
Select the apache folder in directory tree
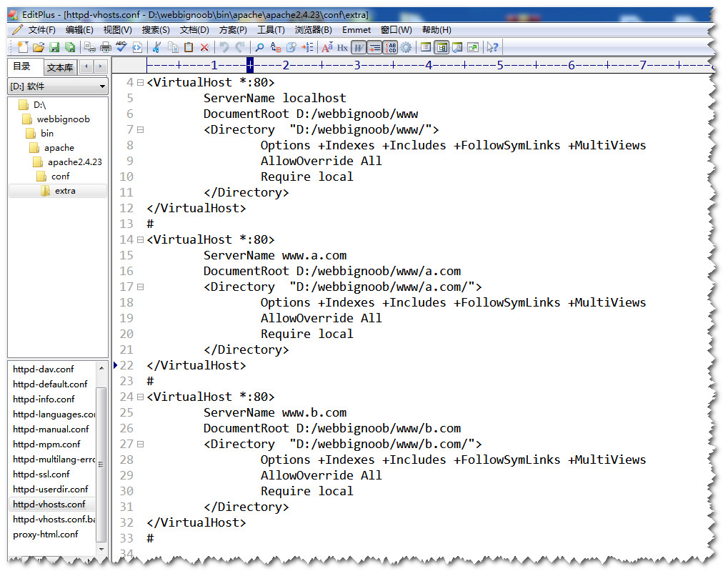click(x=59, y=148)
